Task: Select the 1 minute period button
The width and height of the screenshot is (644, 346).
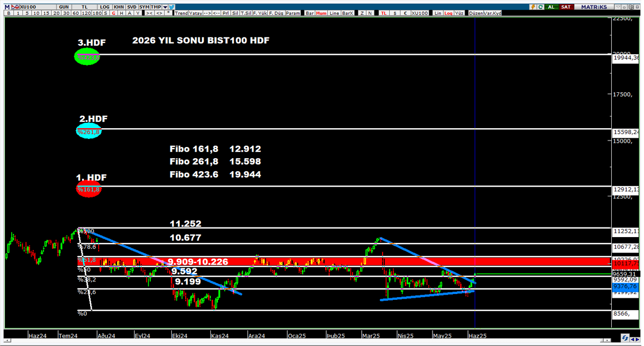Action: [x=18, y=13]
